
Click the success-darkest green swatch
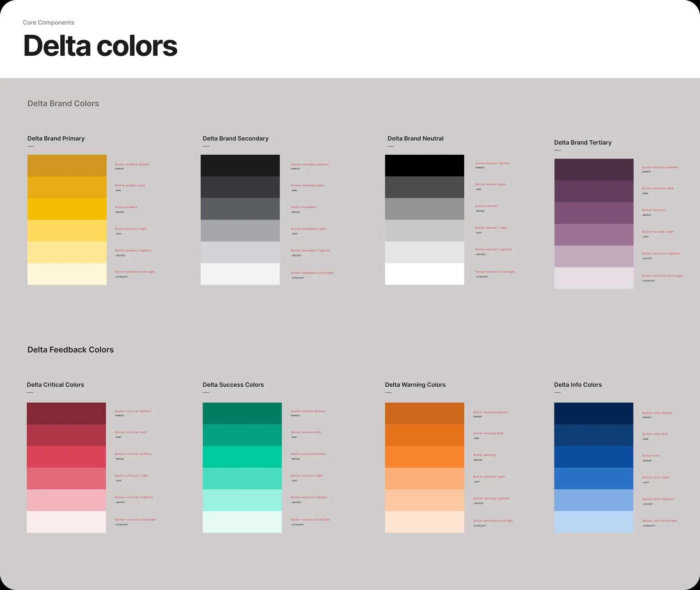[242, 413]
